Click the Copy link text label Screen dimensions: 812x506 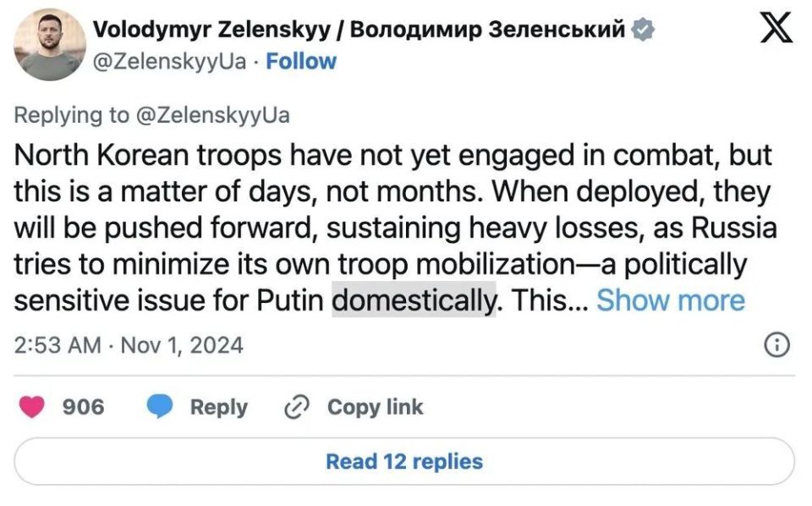[375, 407]
